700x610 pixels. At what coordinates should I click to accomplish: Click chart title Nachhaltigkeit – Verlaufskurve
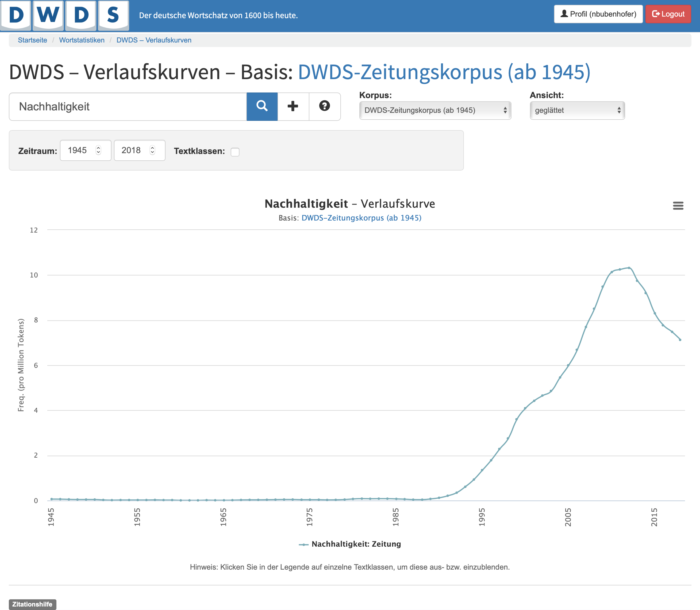(x=350, y=204)
